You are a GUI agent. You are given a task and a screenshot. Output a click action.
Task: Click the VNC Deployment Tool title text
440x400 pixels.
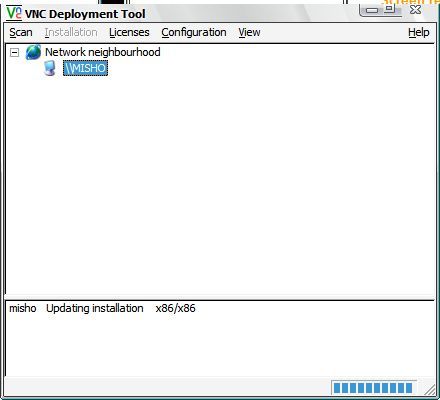[x=85, y=14]
